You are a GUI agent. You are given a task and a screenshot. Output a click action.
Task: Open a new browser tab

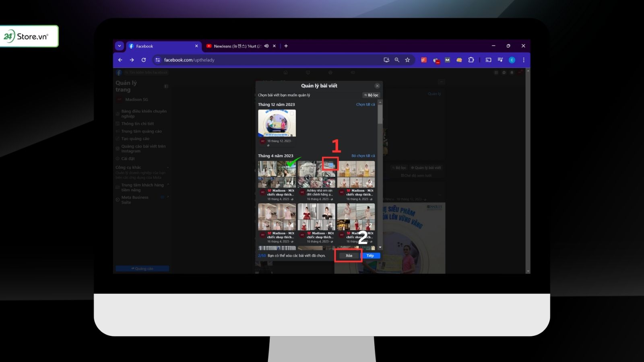click(x=286, y=46)
